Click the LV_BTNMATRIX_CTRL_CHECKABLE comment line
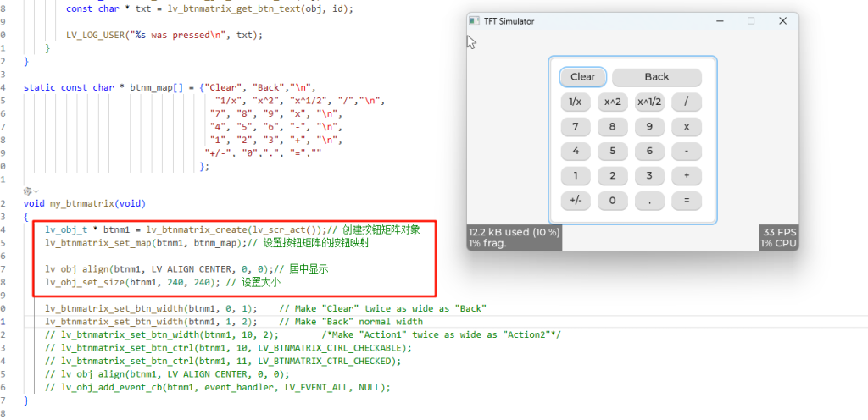The width and height of the screenshot is (868, 420). pos(229,348)
